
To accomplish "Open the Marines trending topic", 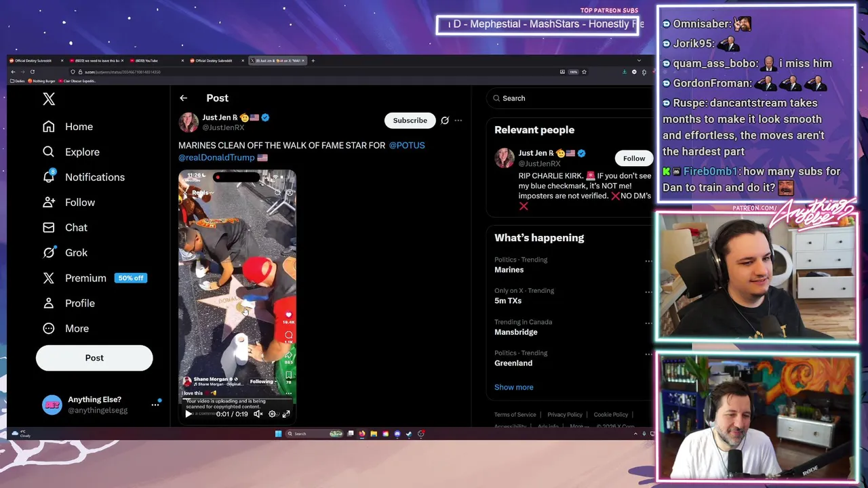I will tap(509, 270).
